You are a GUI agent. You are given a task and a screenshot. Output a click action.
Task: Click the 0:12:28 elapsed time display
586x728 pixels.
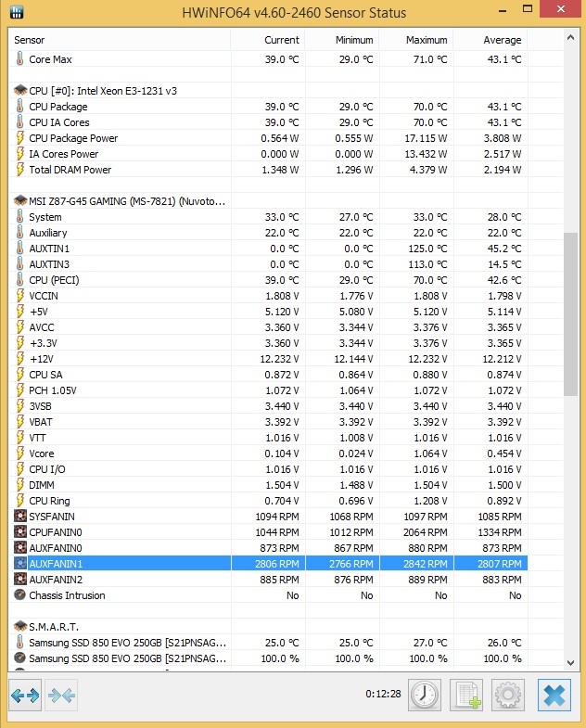(x=383, y=694)
